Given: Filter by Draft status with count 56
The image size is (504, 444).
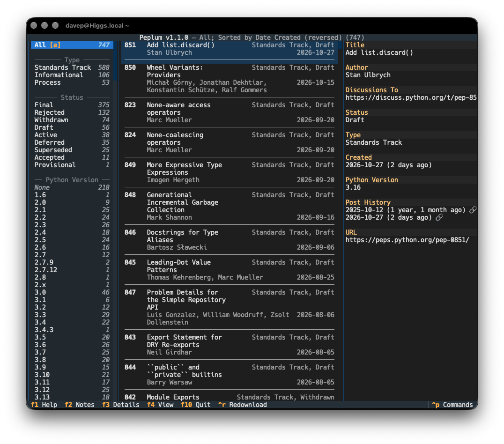Looking at the screenshot, I should [72, 128].
